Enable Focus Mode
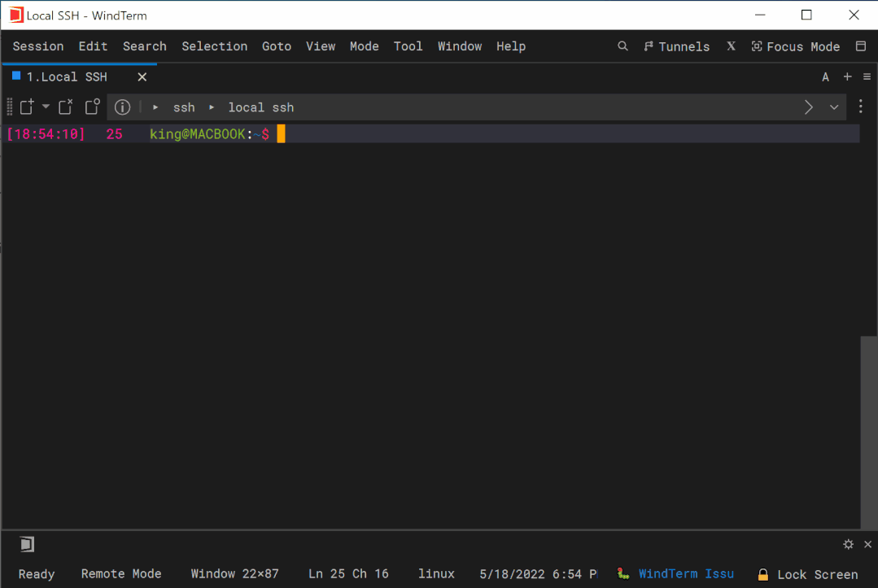The width and height of the screenshot is (878, 588). point(795,46)
